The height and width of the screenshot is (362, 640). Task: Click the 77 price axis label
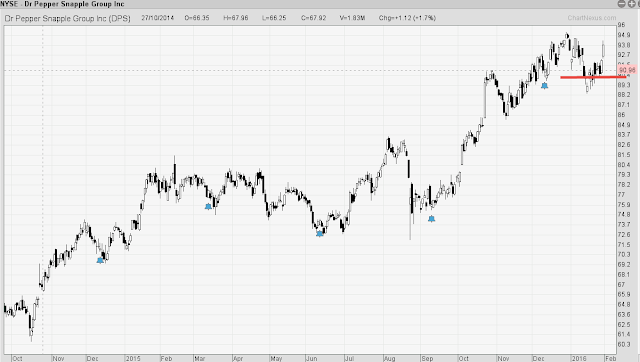pyautogui.click(x=621, y=195)
